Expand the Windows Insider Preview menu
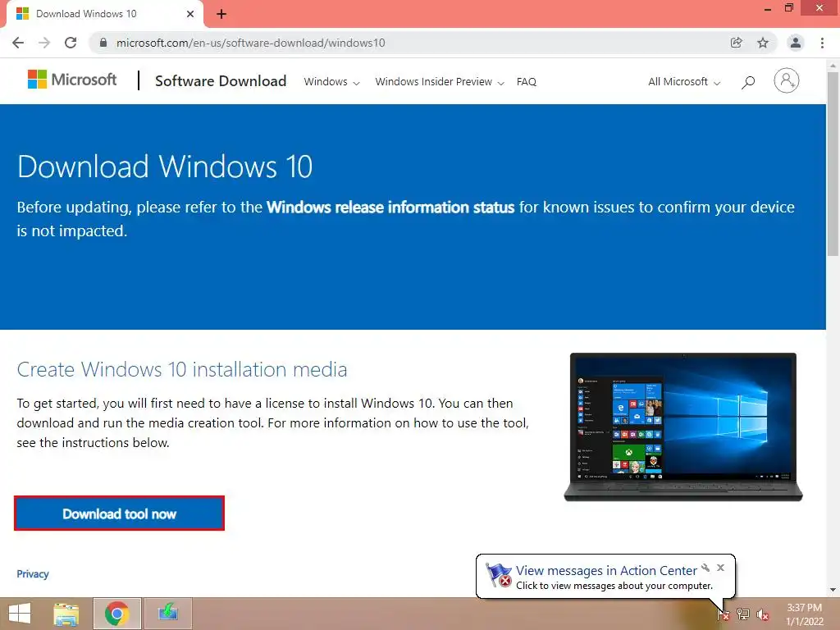This screenshot has width=840, height=630. click(440, 82)
